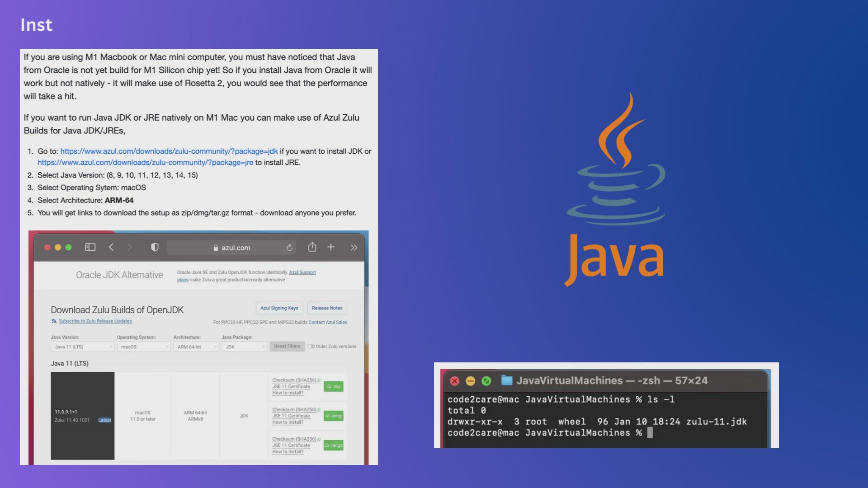The width and height of the screenshot is (868, 488).
Task: Click the Latest badge on 11.0.9.1+1
Action: tap(105, 420)
